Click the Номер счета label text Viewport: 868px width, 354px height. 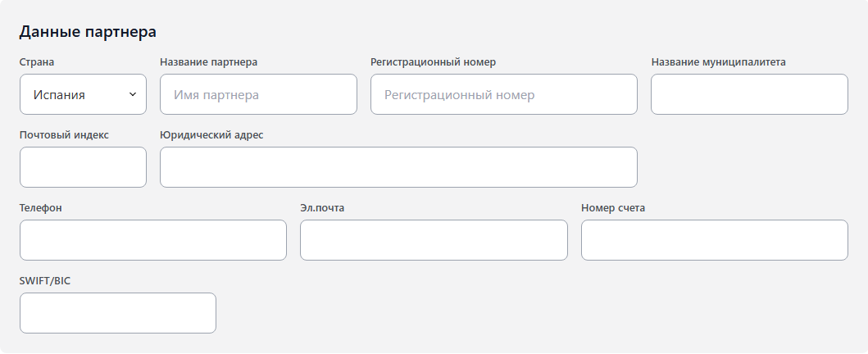[x=613, y=208]
